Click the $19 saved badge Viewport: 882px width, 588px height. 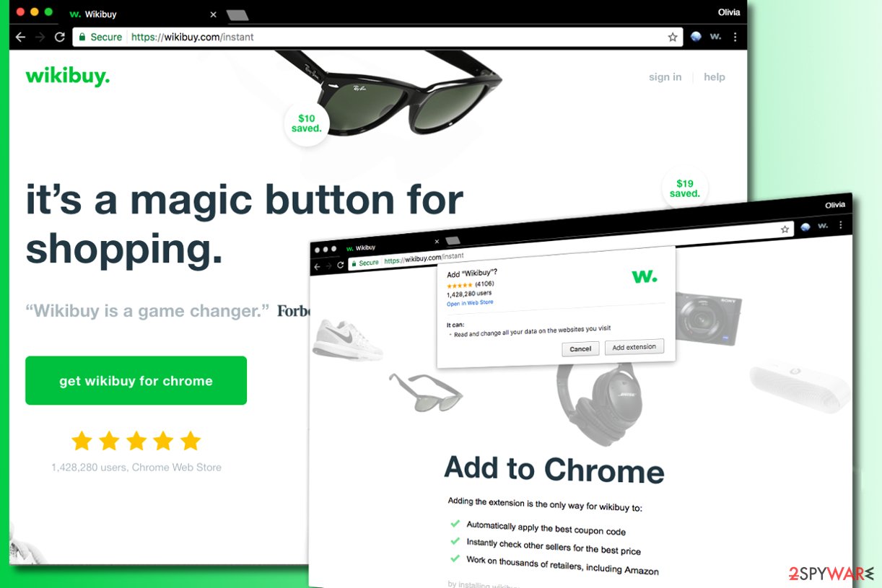pos(684,189)
